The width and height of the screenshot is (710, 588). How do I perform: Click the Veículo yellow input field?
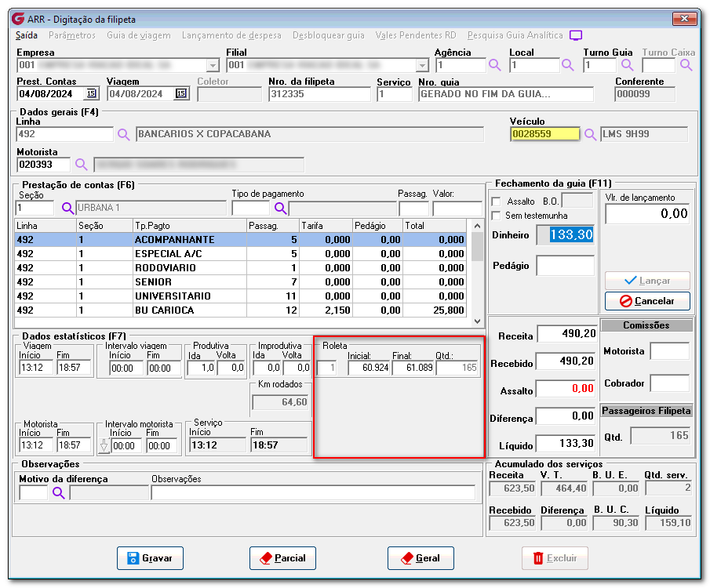(544, 134)
